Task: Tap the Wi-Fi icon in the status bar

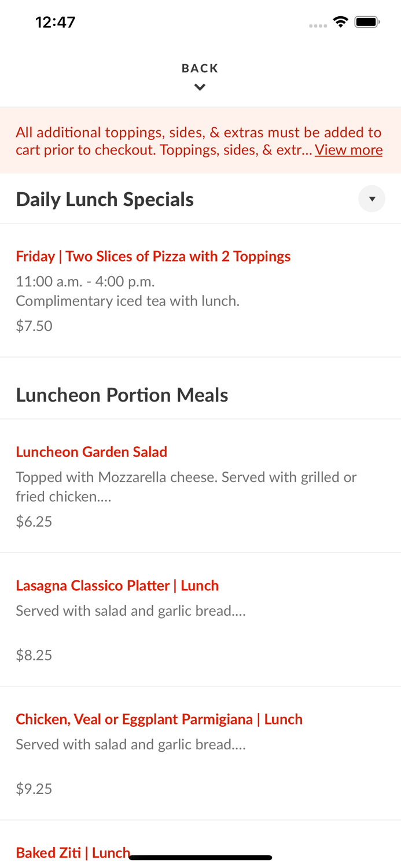Action: pos(340,21)
